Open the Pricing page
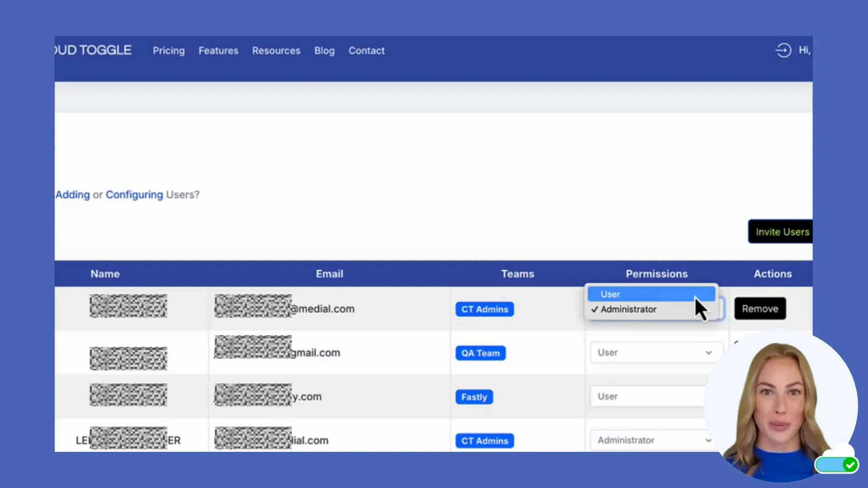This screenshot has width=868, height=488. (169, 51)
